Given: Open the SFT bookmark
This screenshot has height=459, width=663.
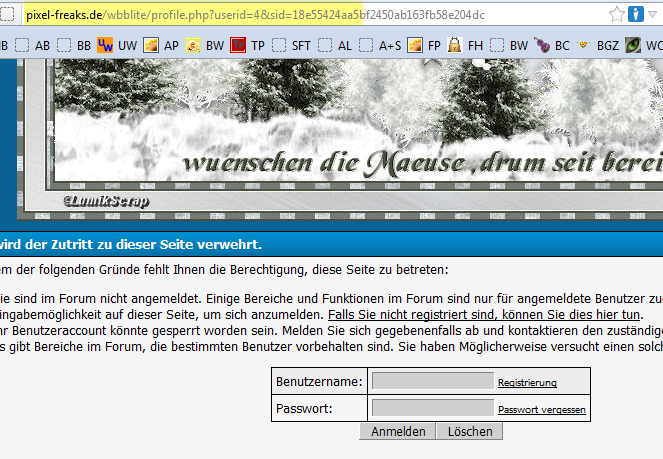Looking at the screenshot, I should pos(291,45).
